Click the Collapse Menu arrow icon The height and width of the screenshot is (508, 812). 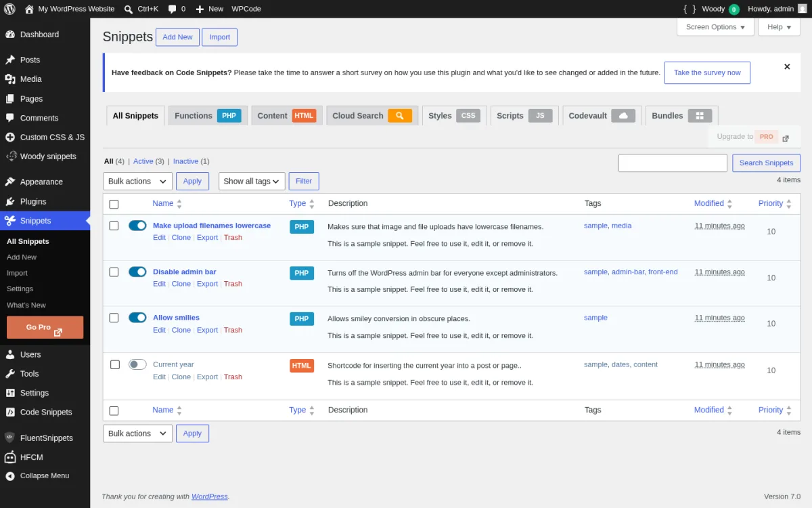click(10, 476)
